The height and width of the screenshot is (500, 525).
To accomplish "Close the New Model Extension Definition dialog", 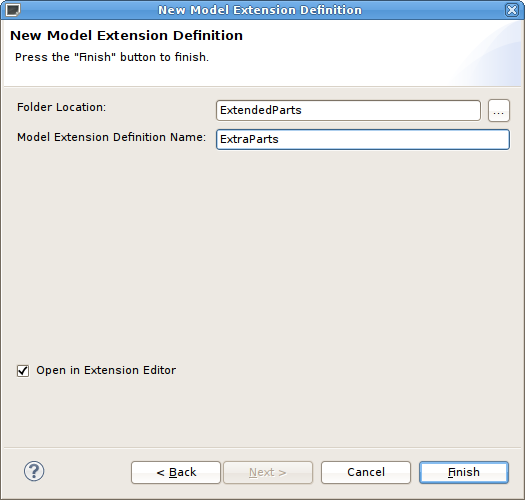I will click(512, 10).
